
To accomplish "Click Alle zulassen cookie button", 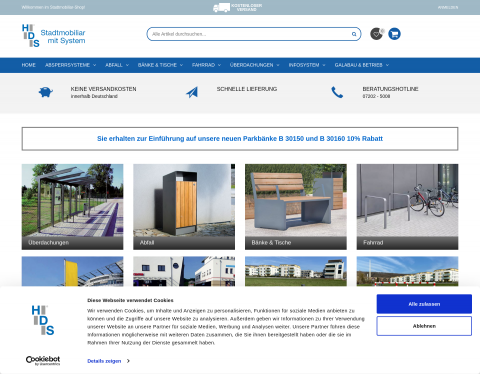I will [x=424, y=304].
